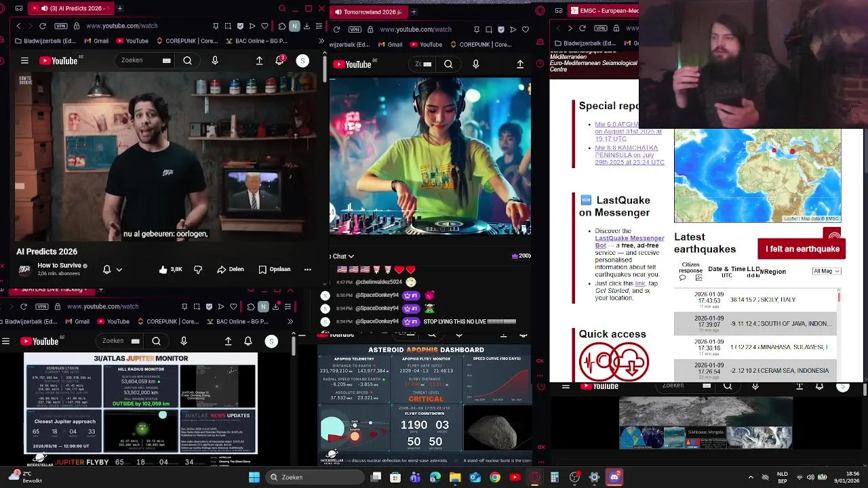Open Opera GX taskbar icon
The width and height of the screenshot is (868, 488).
[x=535, y=477]
